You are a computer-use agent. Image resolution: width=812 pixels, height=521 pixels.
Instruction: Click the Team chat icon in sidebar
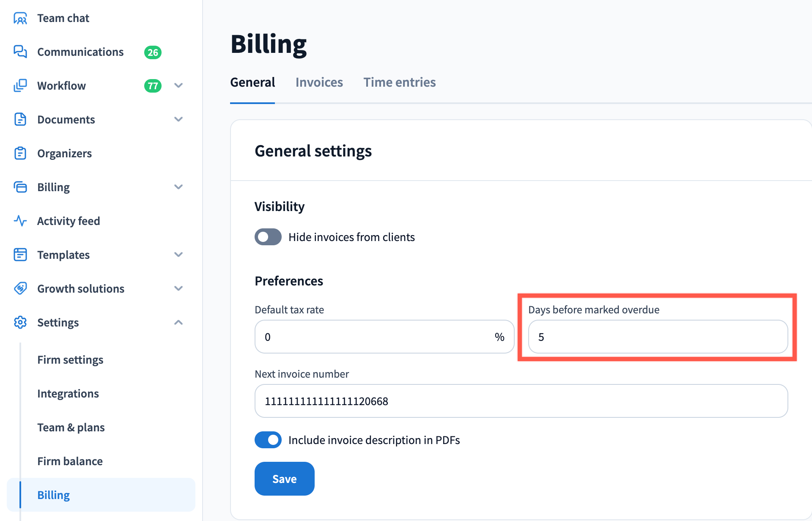[20, 18]
